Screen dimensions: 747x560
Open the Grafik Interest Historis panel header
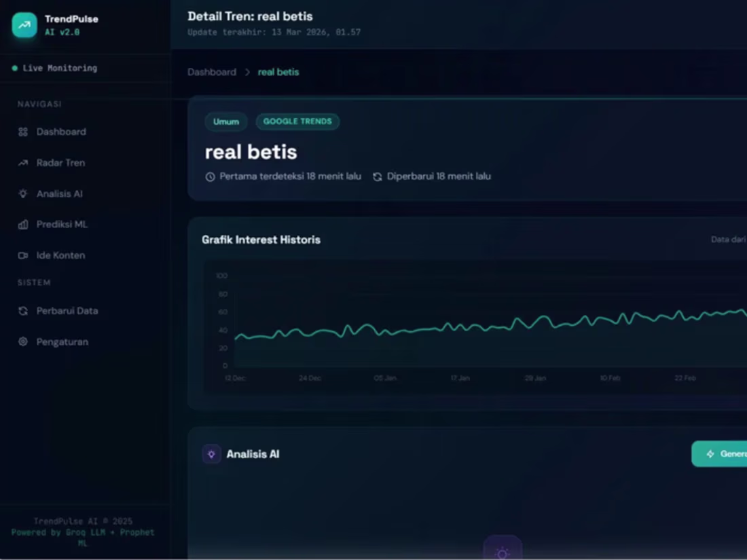pos(261,239)
